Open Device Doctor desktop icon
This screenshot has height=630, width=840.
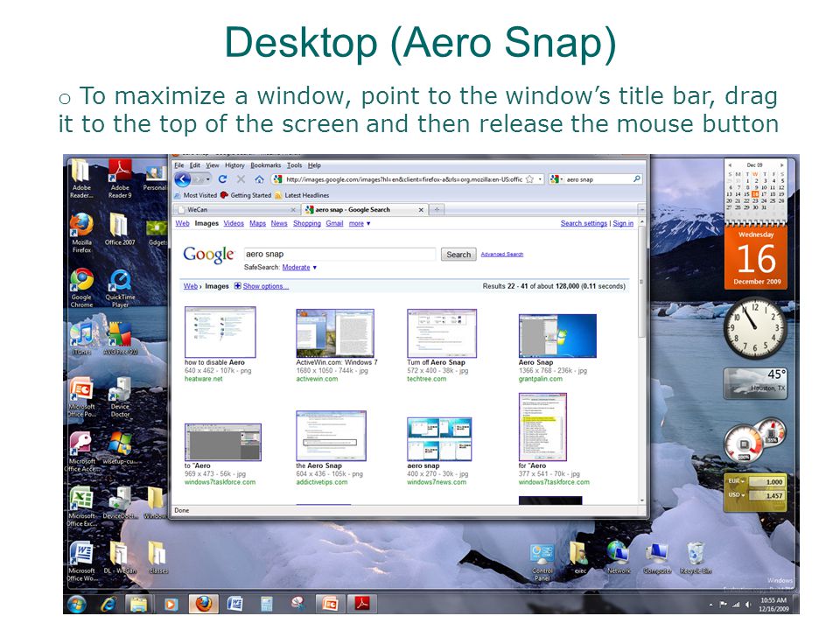click(120, 397)
